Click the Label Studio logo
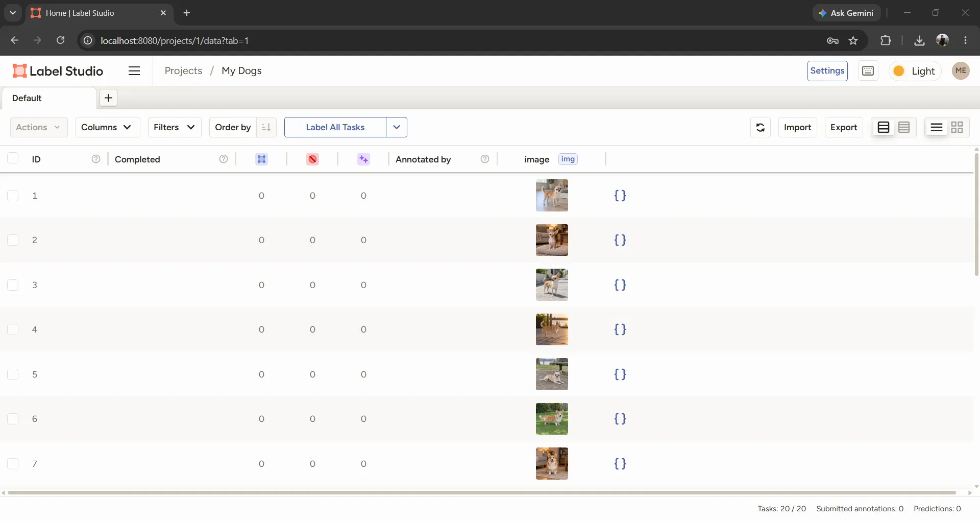Image resolution: width=980 pixels, height=521 pixels. (x=58, y=71)
